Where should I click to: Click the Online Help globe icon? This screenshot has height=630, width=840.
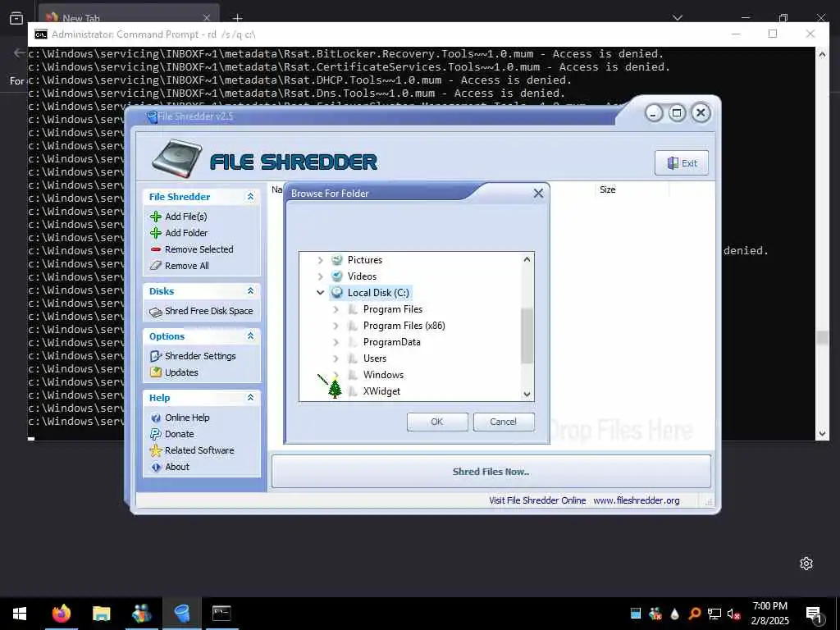pos(155,418)
